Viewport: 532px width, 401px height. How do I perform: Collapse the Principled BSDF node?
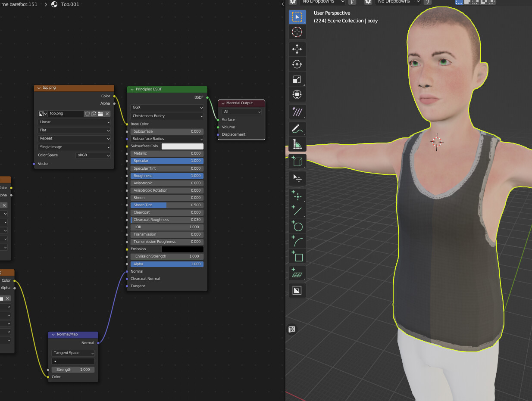point(132,89)
